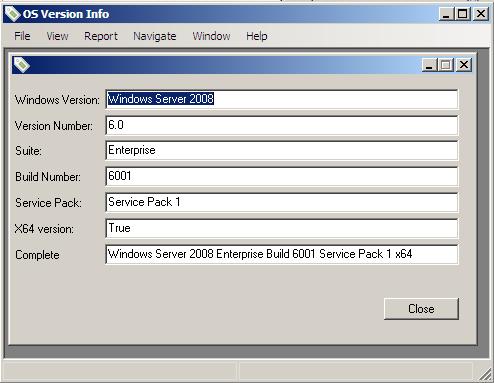Open the Report menu
494x383 pixels.
click(x=101, y=36)
